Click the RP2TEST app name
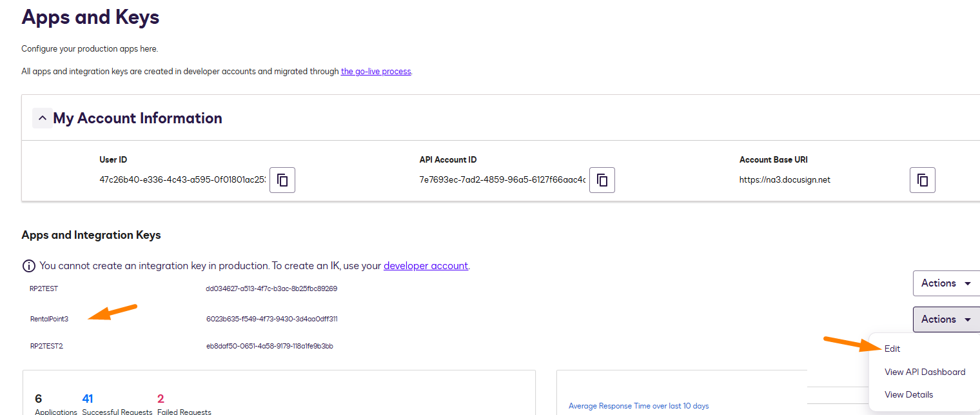 coord(44,288)
